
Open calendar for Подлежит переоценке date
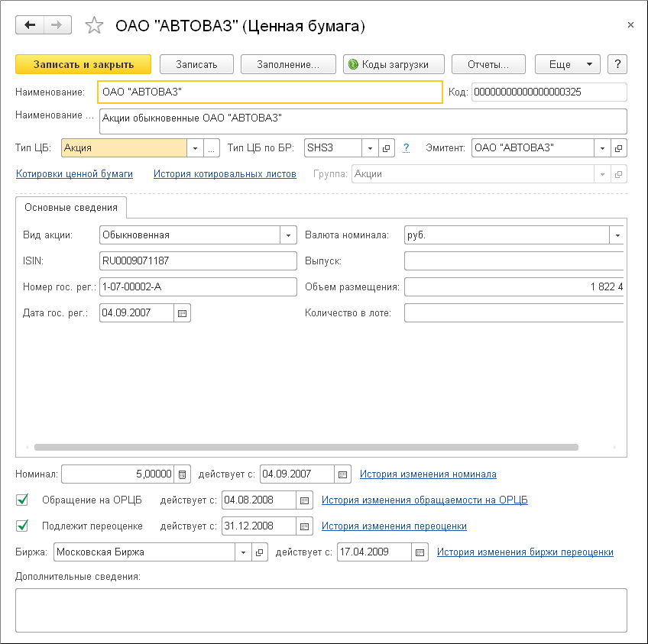point(305,526)
